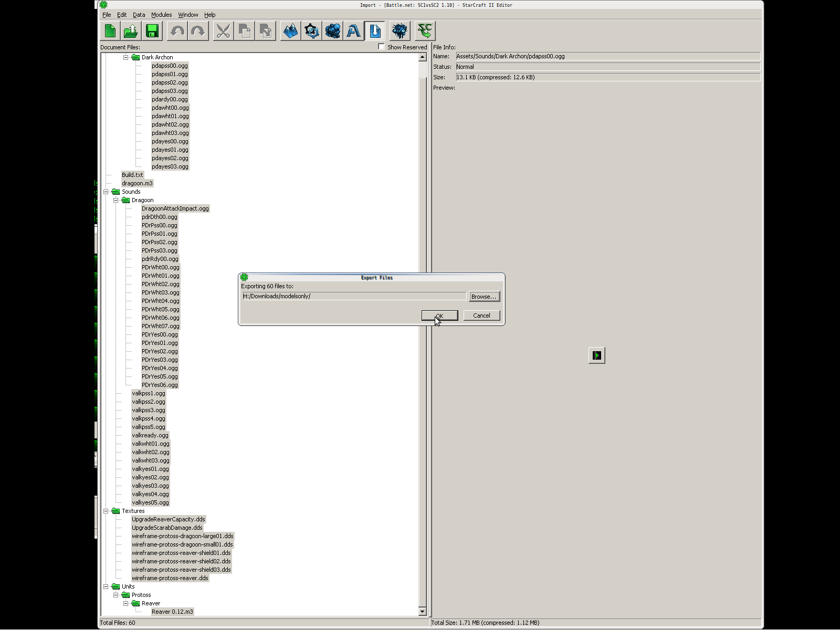Click the Browse... button
840x630 pixels.
pos(484,297)
